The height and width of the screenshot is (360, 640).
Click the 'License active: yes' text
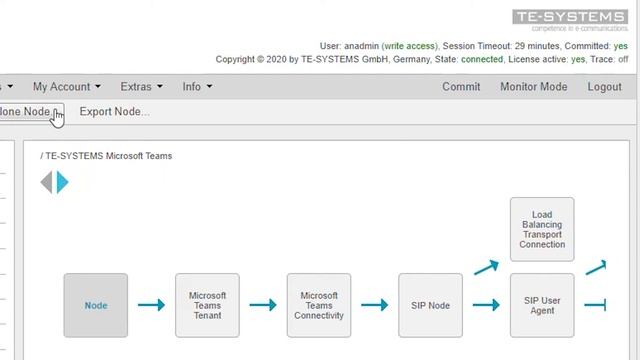tap(547, 59)
